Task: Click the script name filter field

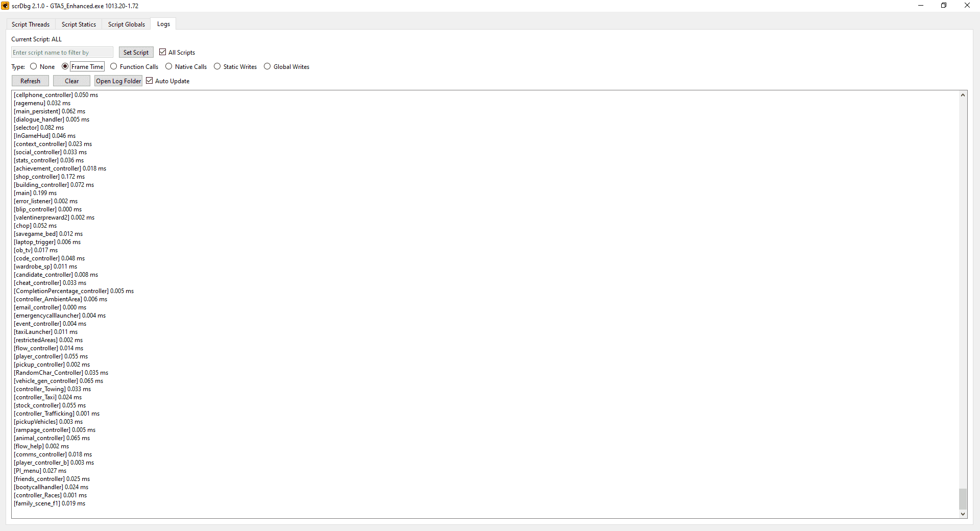Action: click(x=61, y=52)
